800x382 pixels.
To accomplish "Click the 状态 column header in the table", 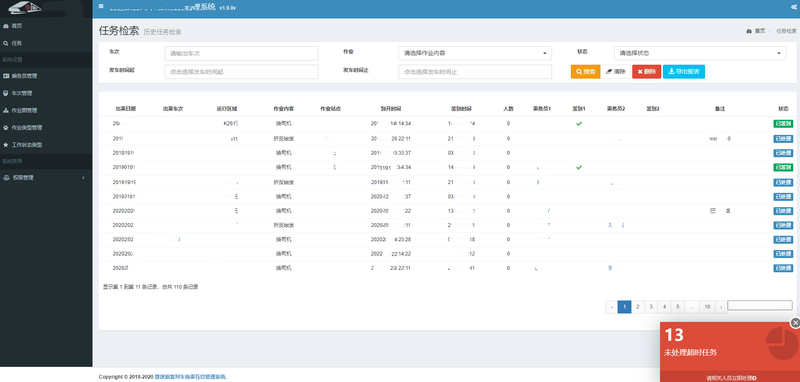I will coord(783,109).
